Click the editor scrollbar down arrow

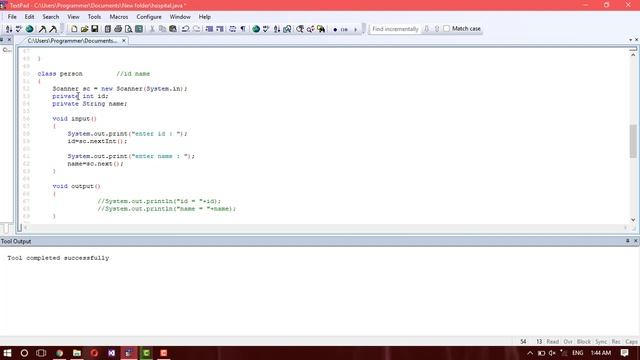tap(633, 220)
